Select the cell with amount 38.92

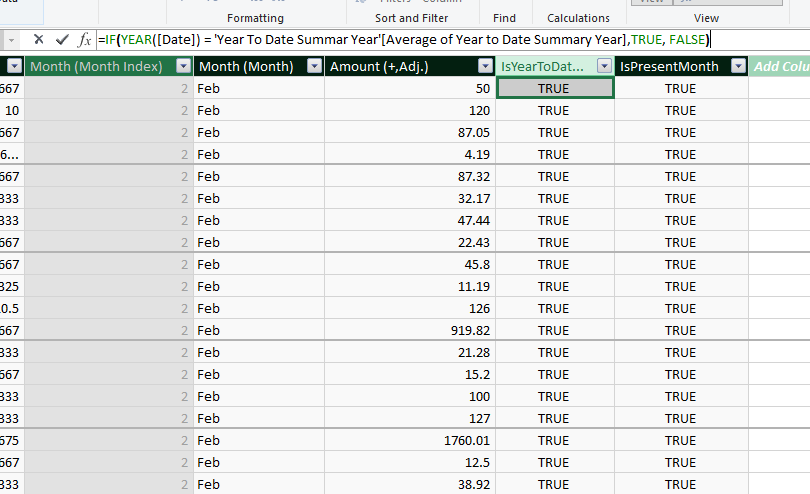pos(410,485)
